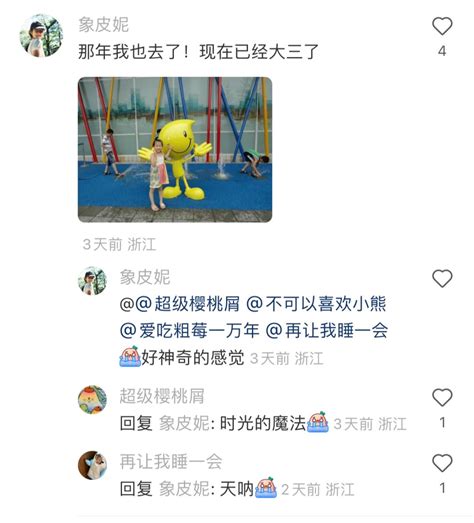Like 象皮妮's top comment with the heart icon
The image size is (474, 523).
coord(442,26)
